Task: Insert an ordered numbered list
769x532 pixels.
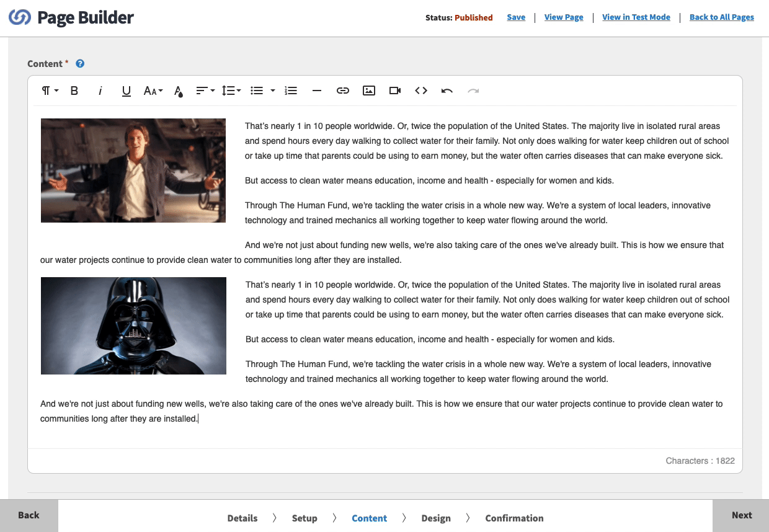Action: (291, 91)
